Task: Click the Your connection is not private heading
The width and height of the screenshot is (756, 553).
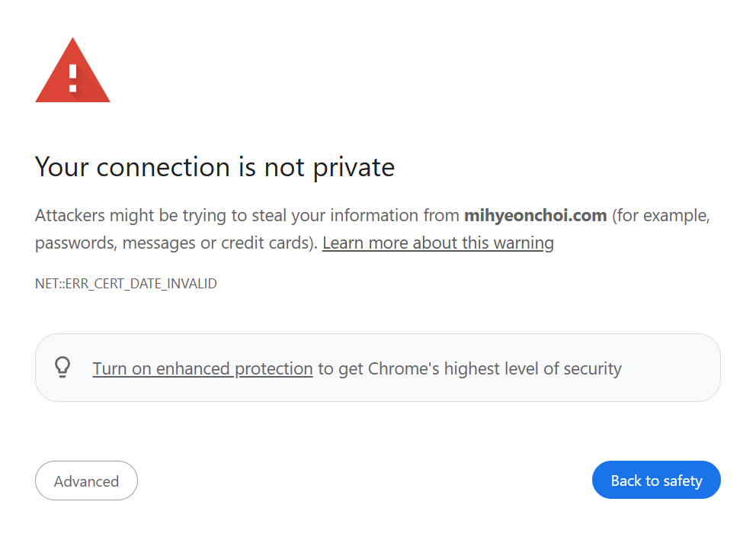Action: tap(215, 167)
